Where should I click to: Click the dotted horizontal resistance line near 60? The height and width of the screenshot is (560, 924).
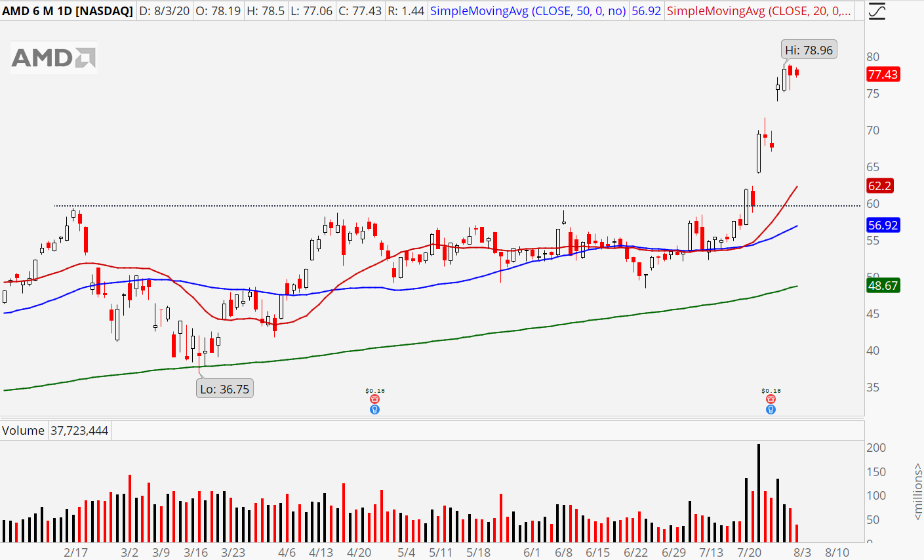[x=457, y=206]
